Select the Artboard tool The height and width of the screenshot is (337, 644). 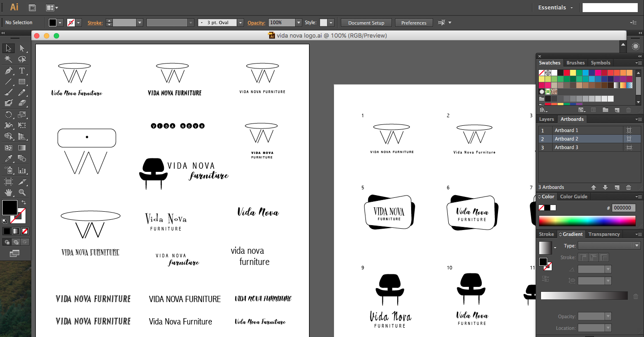pos(9,182)
